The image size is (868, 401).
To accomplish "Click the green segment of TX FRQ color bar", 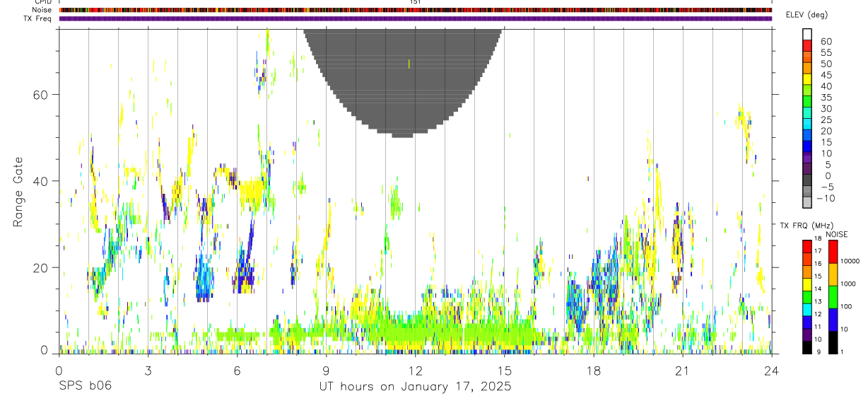I will click(x=807, y=297).
